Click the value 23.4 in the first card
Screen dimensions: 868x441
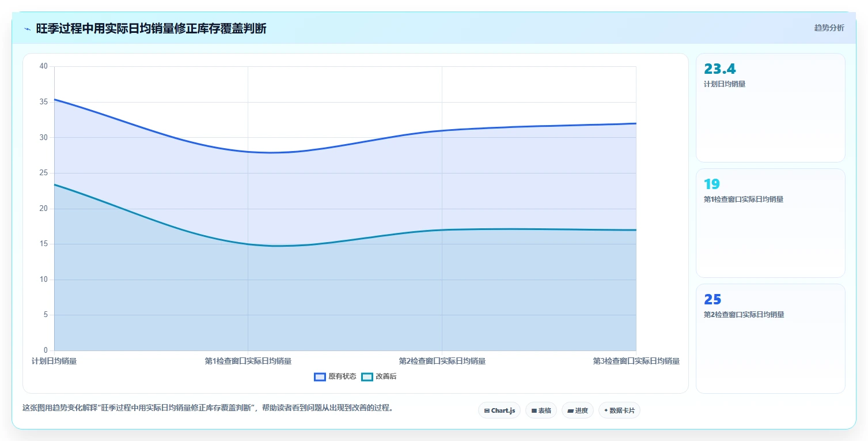719,69
